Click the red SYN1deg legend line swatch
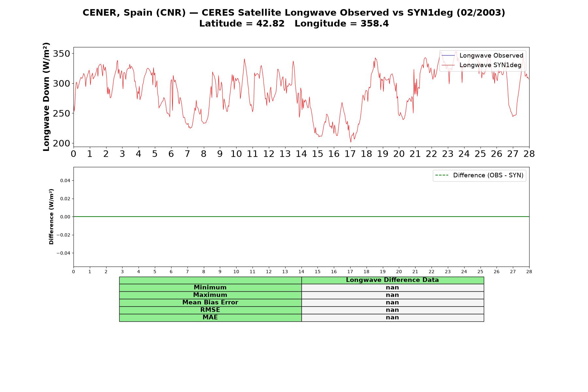This screenshot has height=392, width=588. click(448, 65)
